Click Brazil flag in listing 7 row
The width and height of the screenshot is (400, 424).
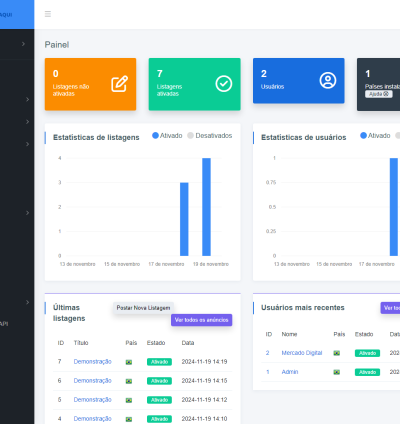[129, 362]
